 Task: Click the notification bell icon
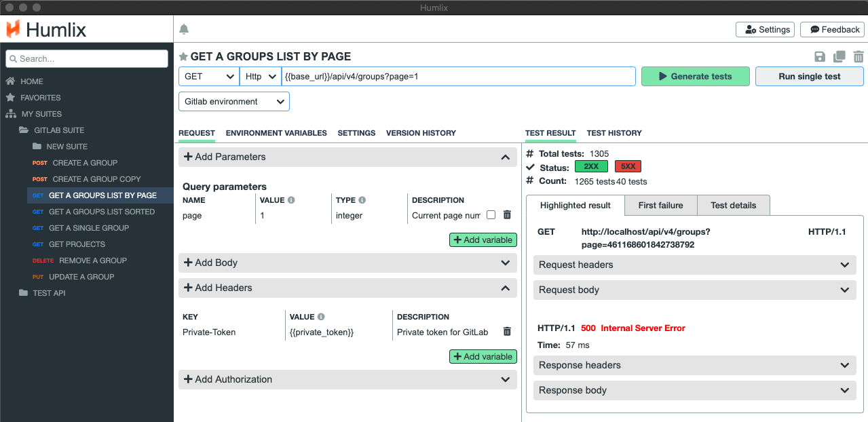point(184,29)
